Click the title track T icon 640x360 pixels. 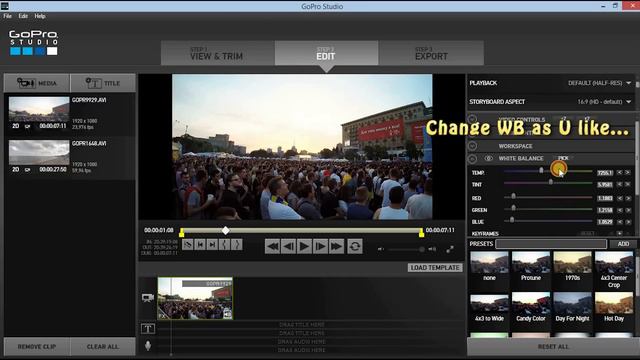[x=148, y=328]
